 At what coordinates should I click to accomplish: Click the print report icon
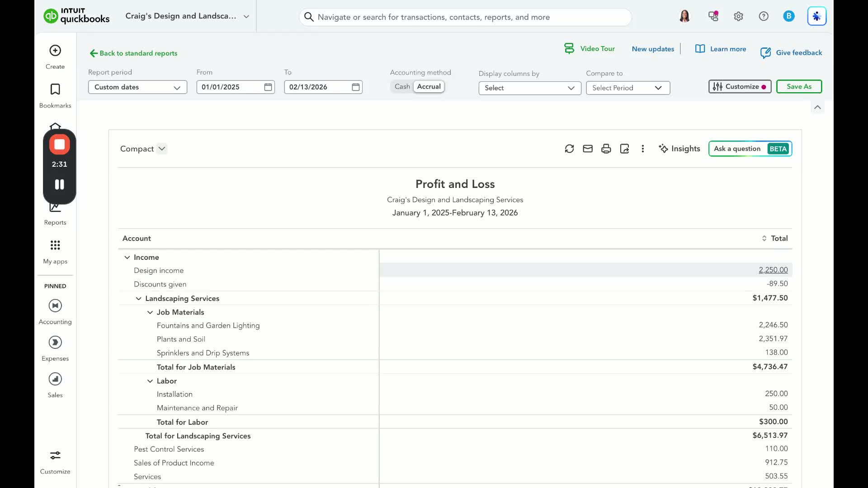point(606,149)
